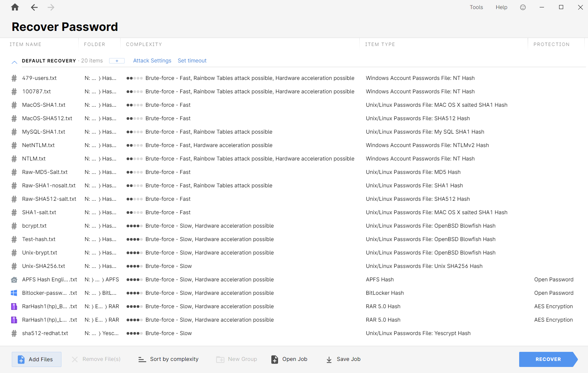Select the Raw-SHA512-salt.txt row
The image size is (588, 373).
294,199
